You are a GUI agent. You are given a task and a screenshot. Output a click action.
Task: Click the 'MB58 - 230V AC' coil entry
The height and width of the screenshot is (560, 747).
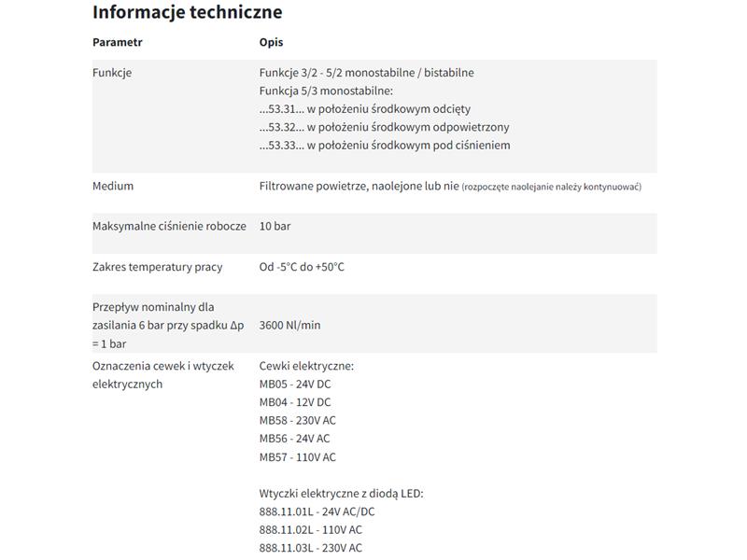coord(297,421)
